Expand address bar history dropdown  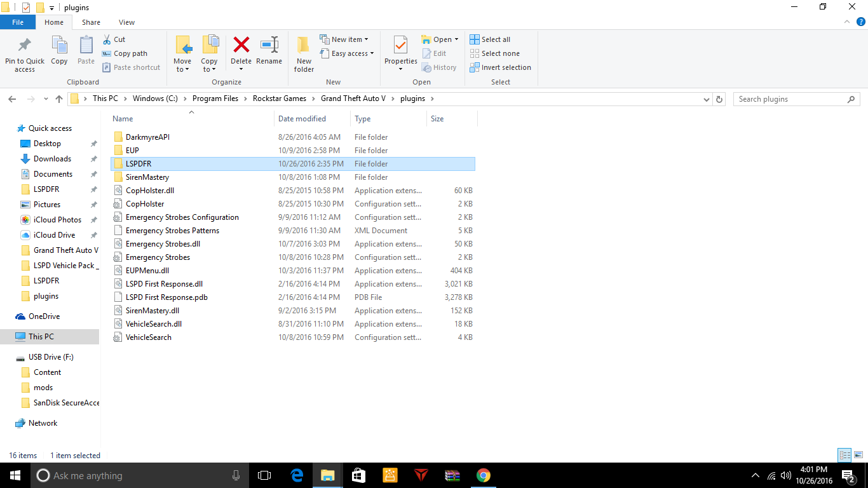(707, 99)
